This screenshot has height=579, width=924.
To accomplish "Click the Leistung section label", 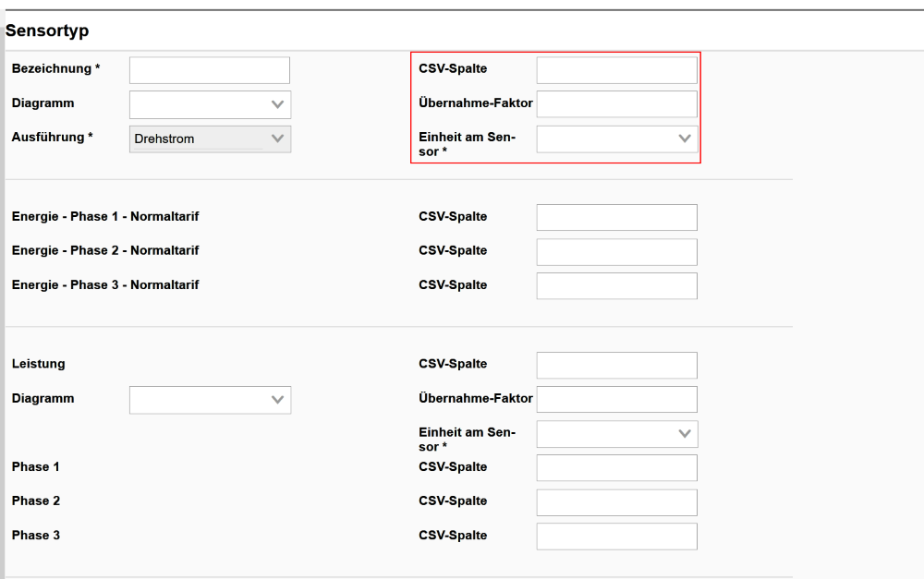I will tap(38, 364).
